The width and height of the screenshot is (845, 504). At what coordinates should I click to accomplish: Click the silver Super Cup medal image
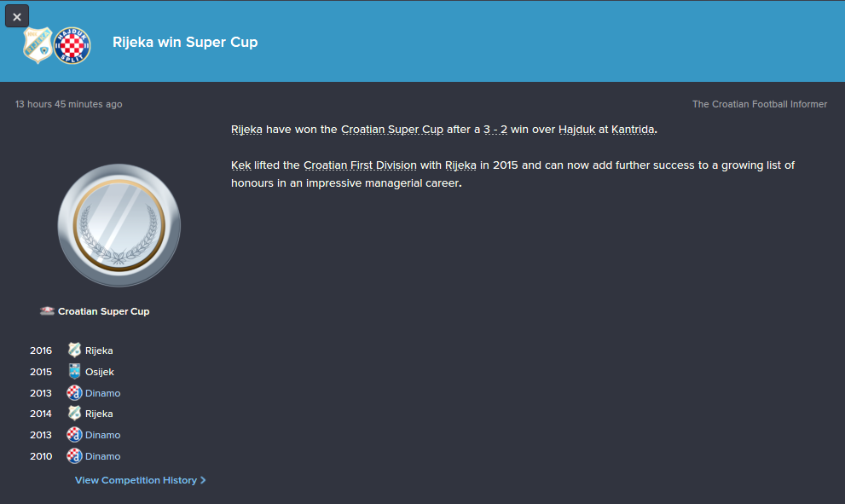(119, 225)
